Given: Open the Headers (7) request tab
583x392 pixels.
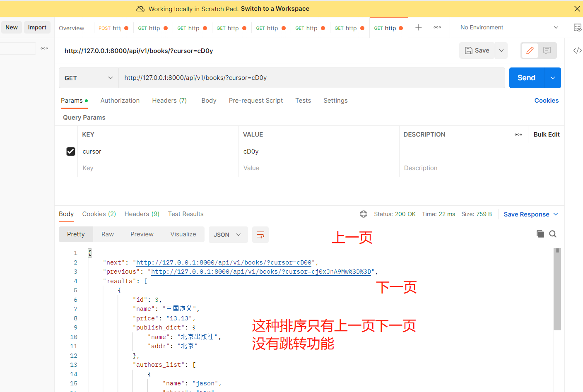Looking at the screenshot, I should click(169, 101).
